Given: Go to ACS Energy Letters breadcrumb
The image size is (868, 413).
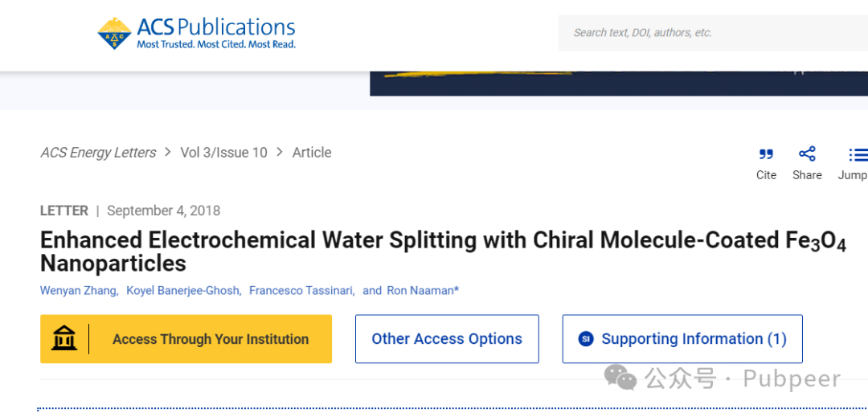Looking at the screenshot, I should (x=98, y=153).
